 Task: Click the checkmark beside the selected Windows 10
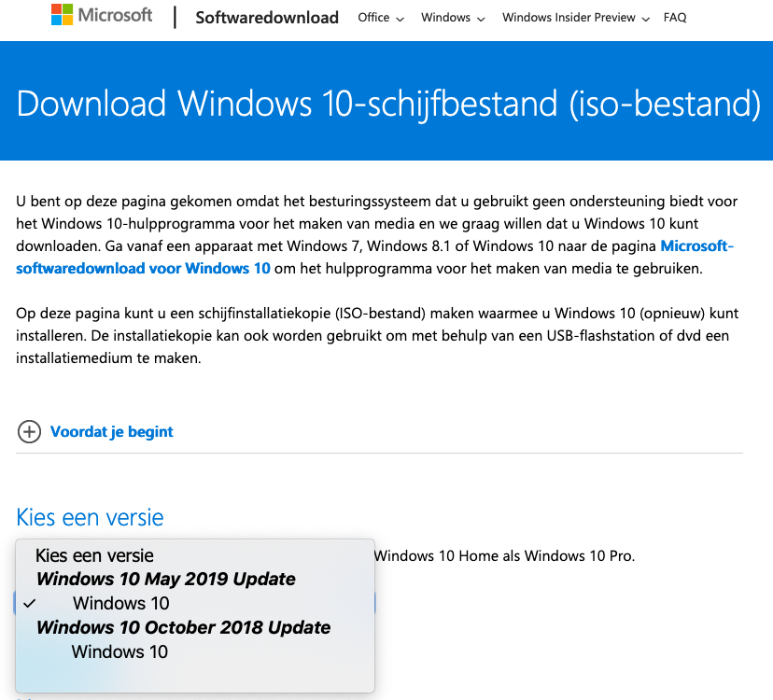pyautogui.click(x=31, y=603)
